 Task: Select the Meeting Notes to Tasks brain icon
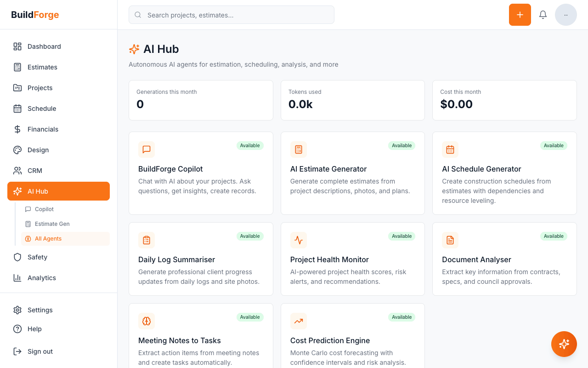[147, 321]
